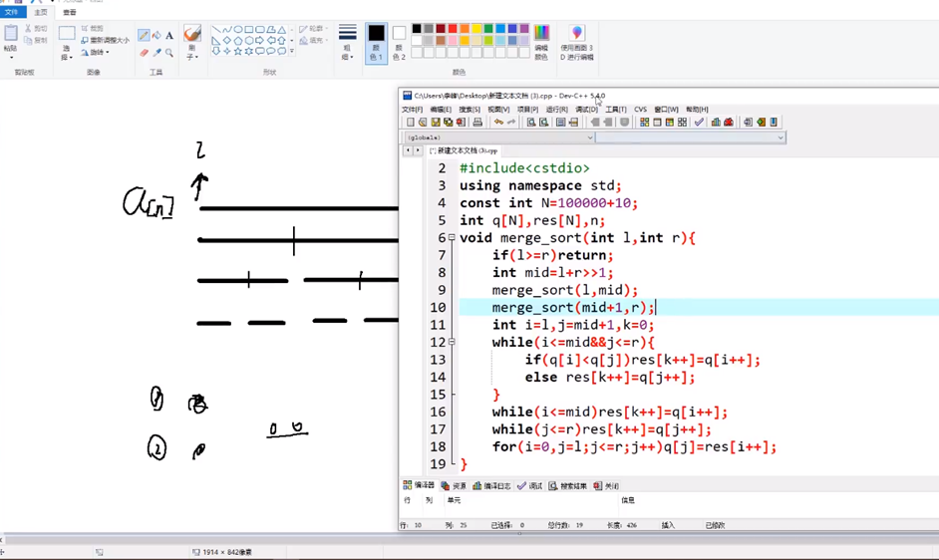Image resolution: width=939 pixels, height=560 pixels.
Task: Select the Color picker eyedropper in Paint
Action: [156, 53]
